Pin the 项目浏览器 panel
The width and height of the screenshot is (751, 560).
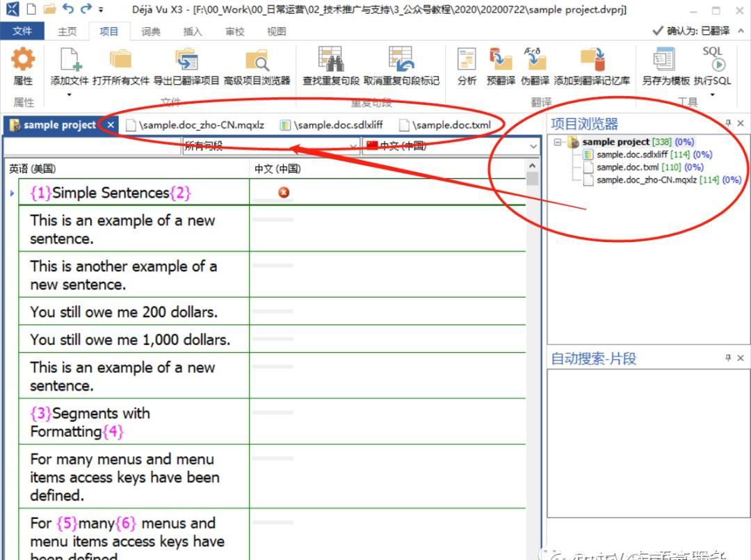(728, 123)
